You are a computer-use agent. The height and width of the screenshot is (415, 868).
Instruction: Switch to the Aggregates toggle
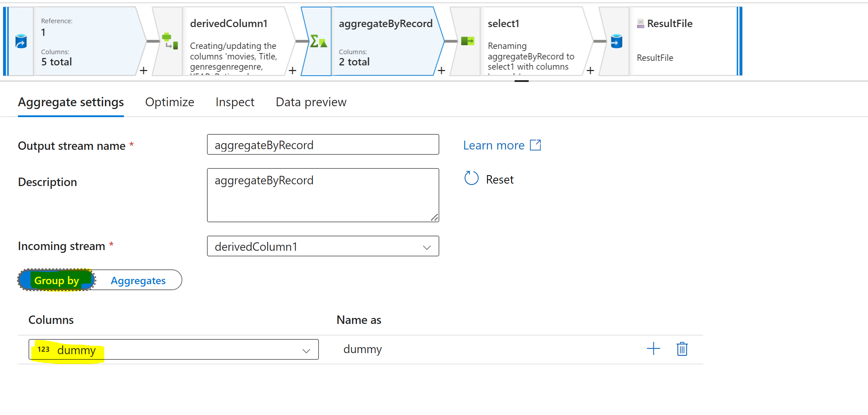click(138, 280)
